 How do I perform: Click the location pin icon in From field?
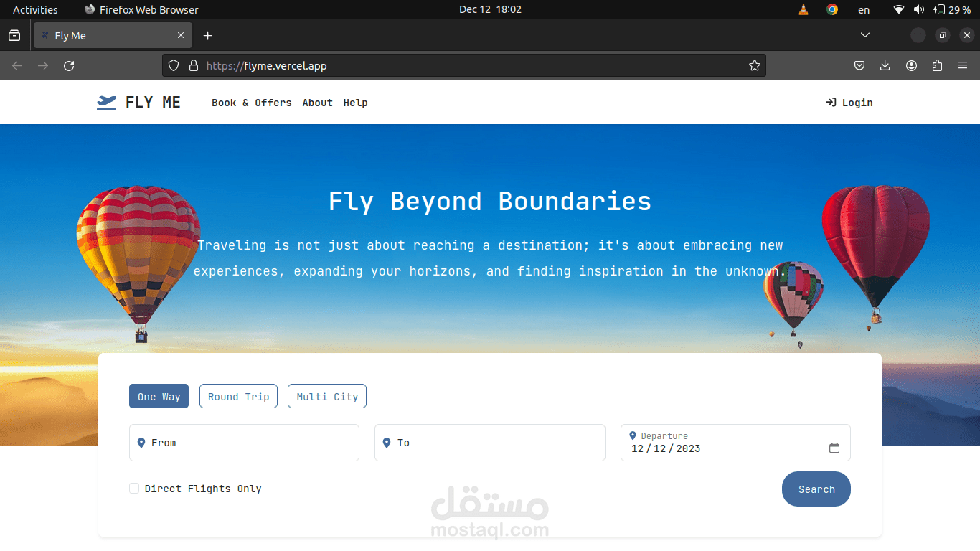[x=141, y=443]
